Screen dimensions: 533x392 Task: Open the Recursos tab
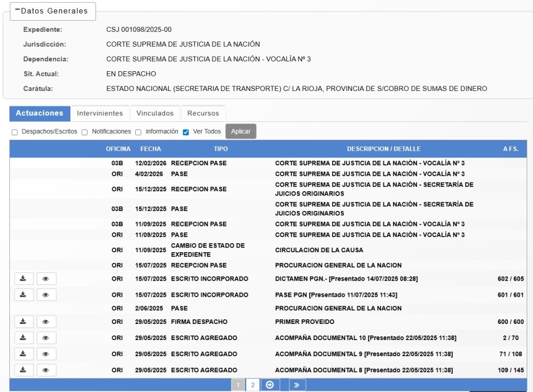pyautogui.click(x=204, y=113)
